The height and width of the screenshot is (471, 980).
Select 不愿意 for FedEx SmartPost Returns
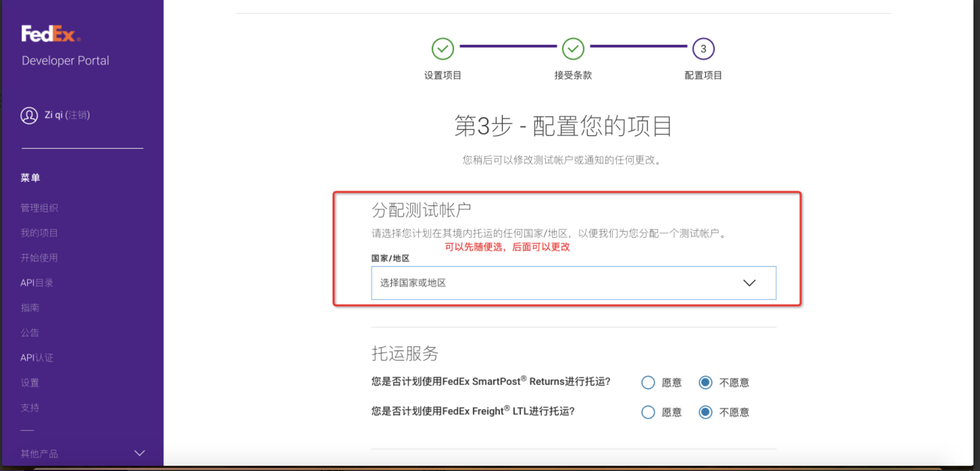705,382
